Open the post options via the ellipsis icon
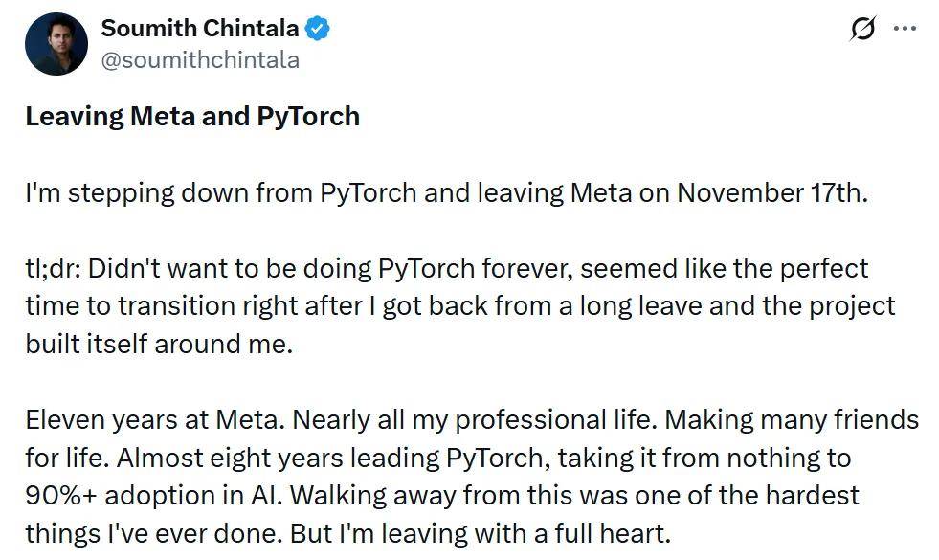Image resolution: width=939 pixels, height=560 pixels. pos(906,30)
